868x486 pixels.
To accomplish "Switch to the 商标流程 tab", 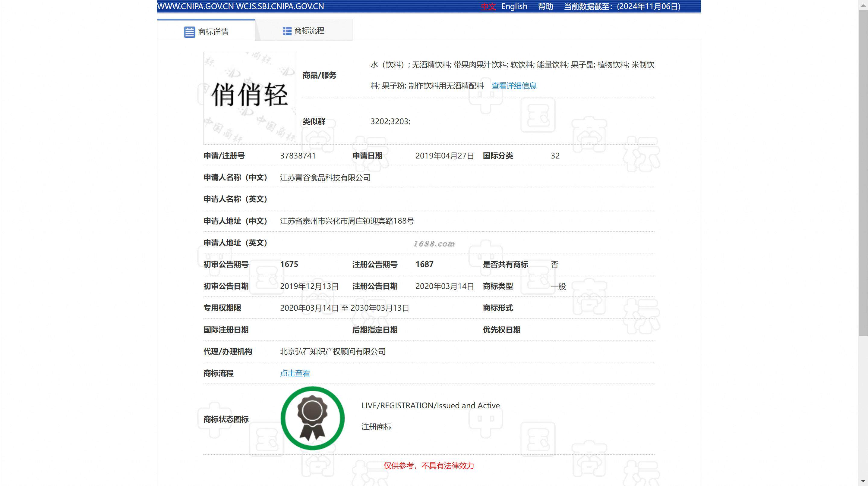I will 309,31.
